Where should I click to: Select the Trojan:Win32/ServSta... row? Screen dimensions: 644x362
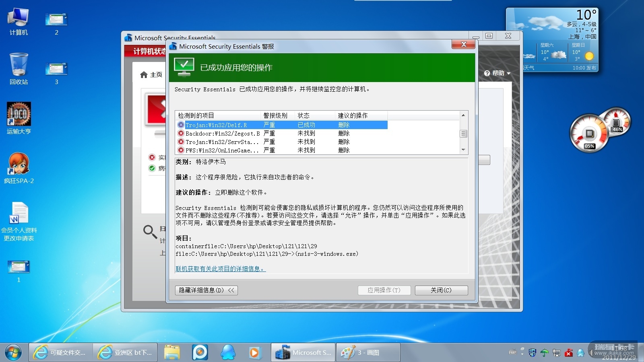[281, 142]
